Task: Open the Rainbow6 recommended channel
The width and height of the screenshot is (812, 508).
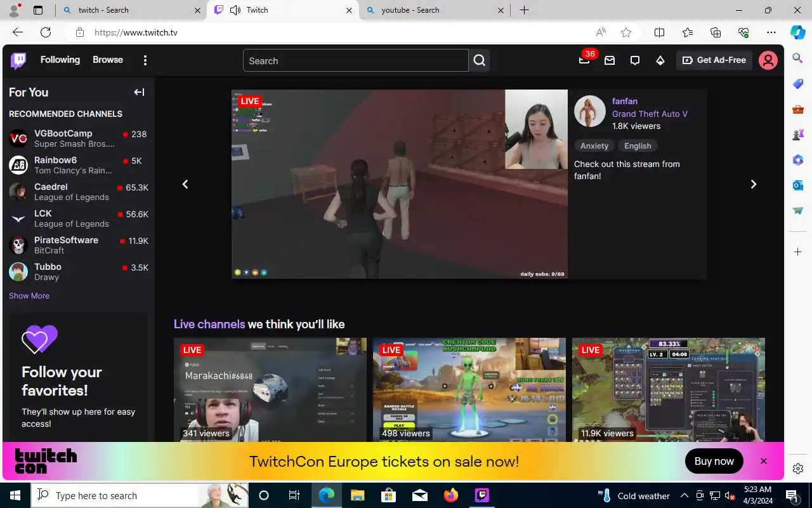Action: click(79, 165)
